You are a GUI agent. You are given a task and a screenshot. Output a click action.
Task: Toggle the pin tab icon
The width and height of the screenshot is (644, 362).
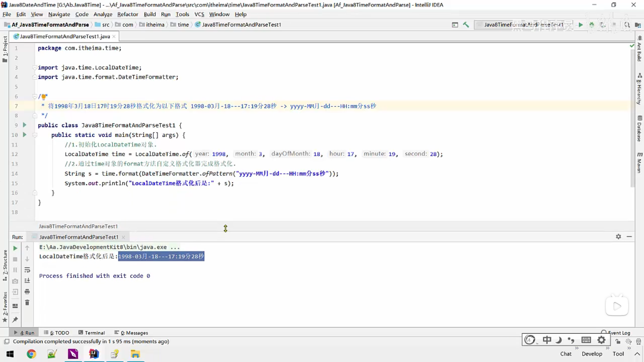15,319
